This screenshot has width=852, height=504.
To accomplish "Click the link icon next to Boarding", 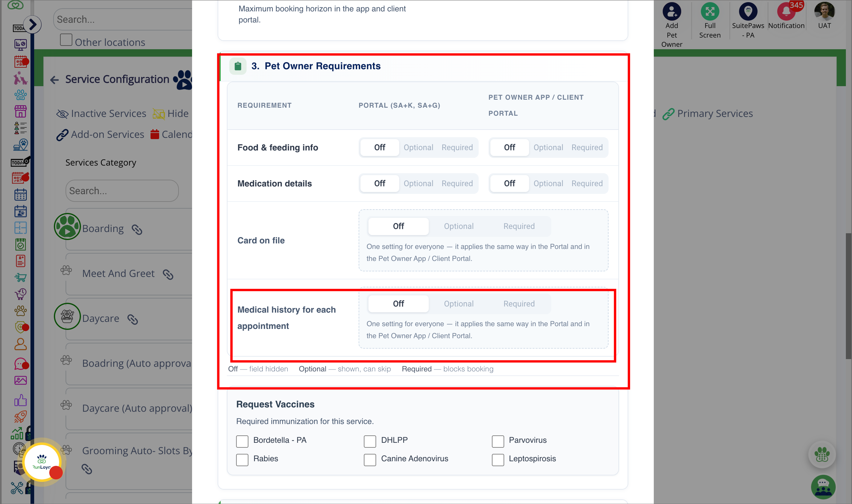I will point(137,230).
